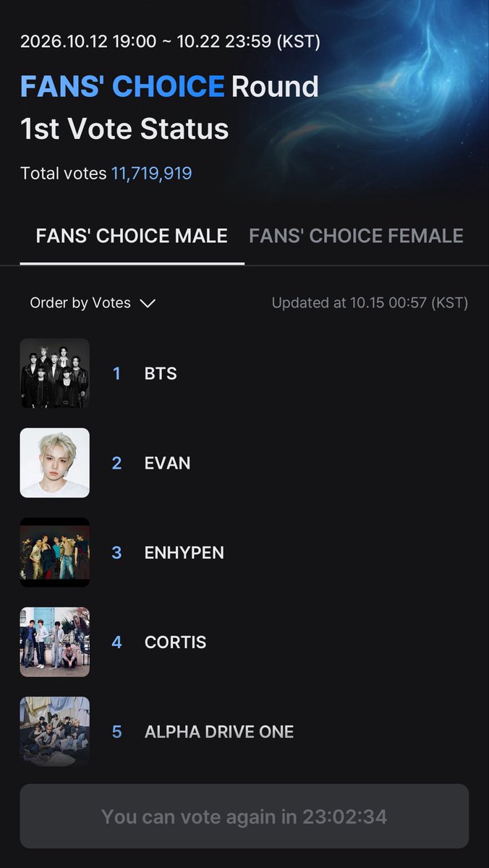Open the BTS group thumbnail
The height and width of the screenshot is (868, 489).
55,373
